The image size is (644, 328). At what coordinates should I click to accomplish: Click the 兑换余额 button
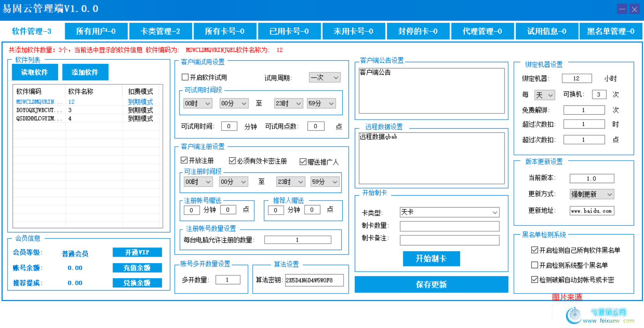click(x=137, y=283)
